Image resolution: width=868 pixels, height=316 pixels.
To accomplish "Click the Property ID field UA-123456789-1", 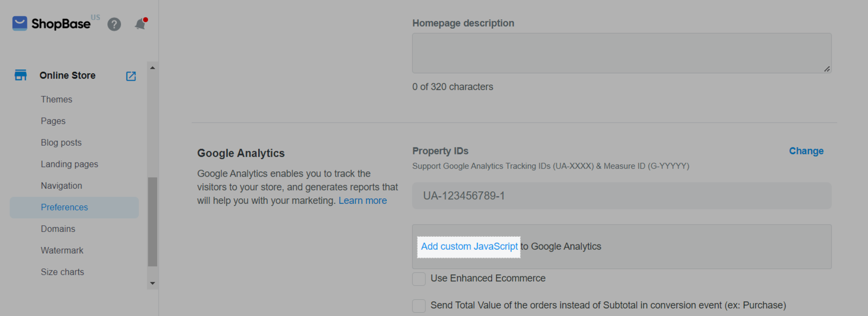I will (621, 196).
